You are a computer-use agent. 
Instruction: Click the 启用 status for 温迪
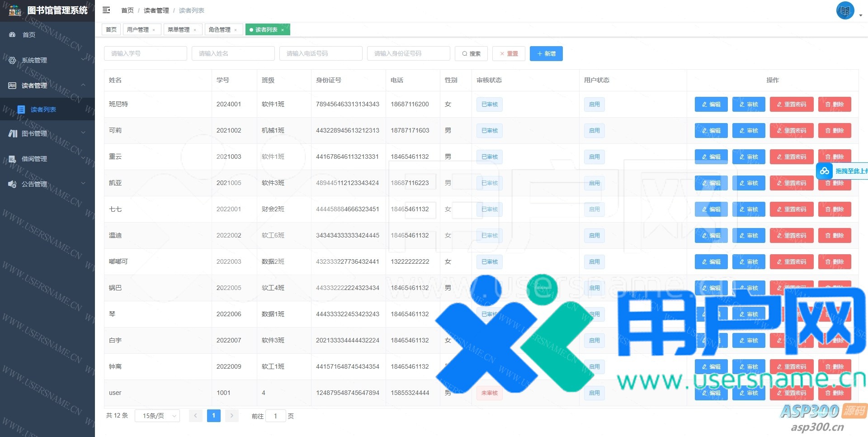click(x=594, y=236)
